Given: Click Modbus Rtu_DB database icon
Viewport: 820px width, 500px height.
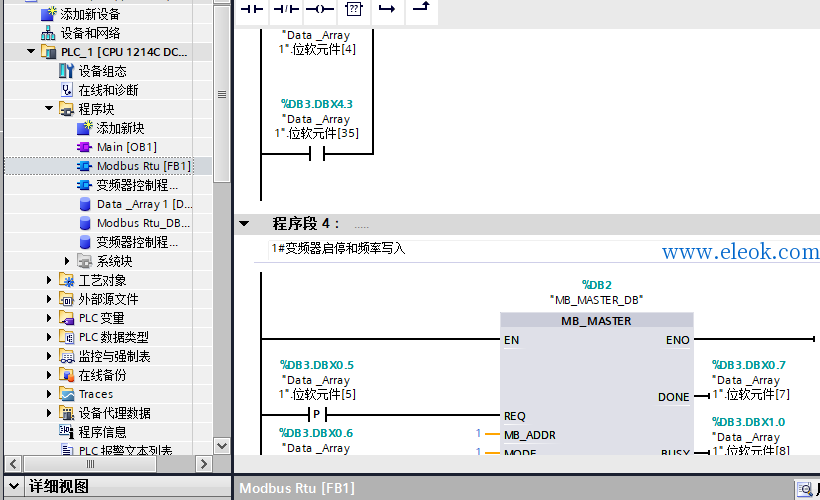Looking at the screenshot, I should (85, 223).
